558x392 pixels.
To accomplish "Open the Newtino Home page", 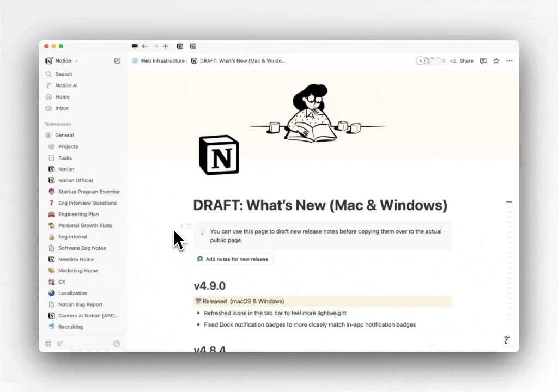I will 76,259.
